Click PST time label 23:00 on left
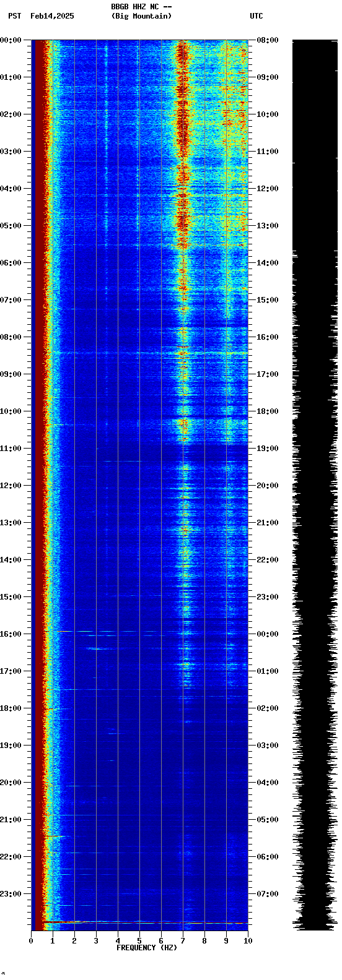 [x=11, y=894]
